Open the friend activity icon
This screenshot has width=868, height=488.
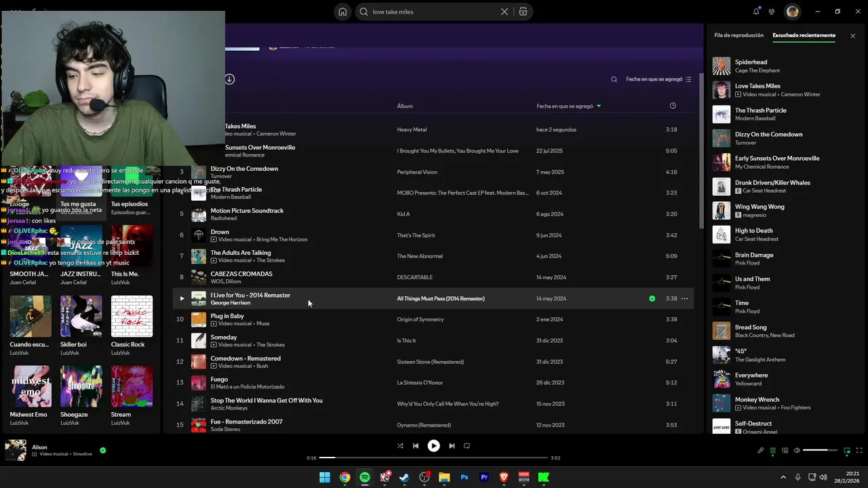tap(772, 12)
